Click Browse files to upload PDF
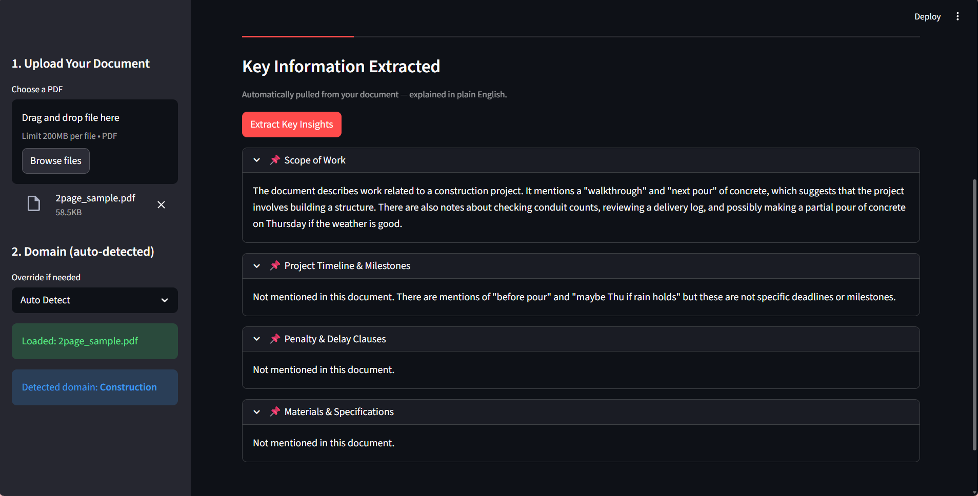 click(56, 161)
